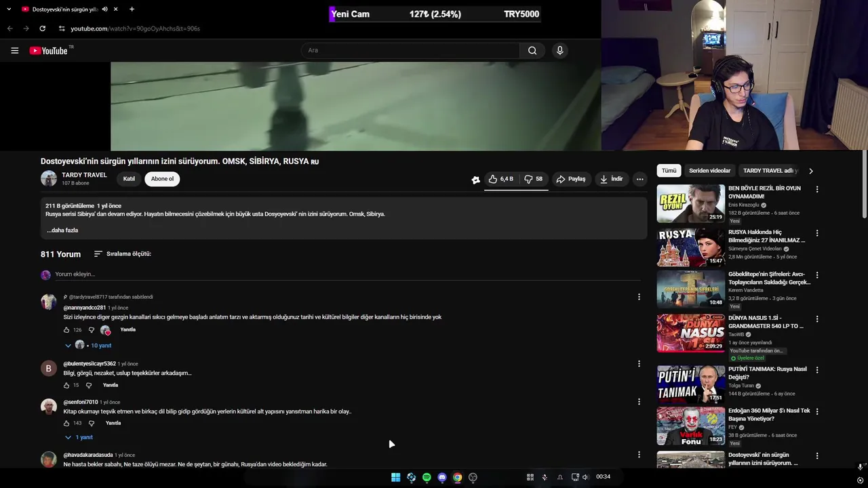The image size is (868, 488).
Task: Show more filter chips with right arrow
Action: pyautogui.click(x=810, y=171)
